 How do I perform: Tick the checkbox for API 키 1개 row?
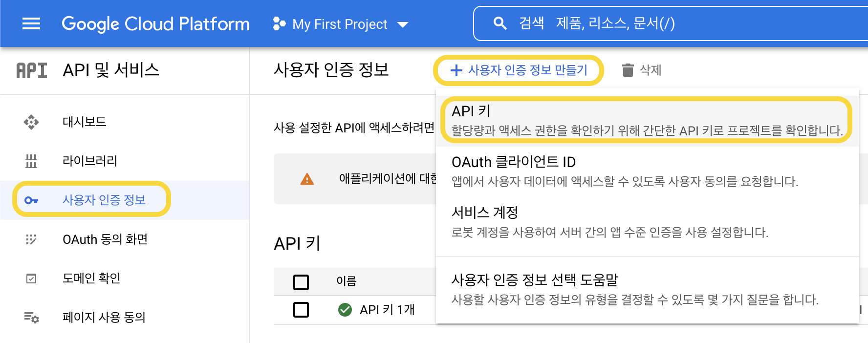click(x=301, y=309)
